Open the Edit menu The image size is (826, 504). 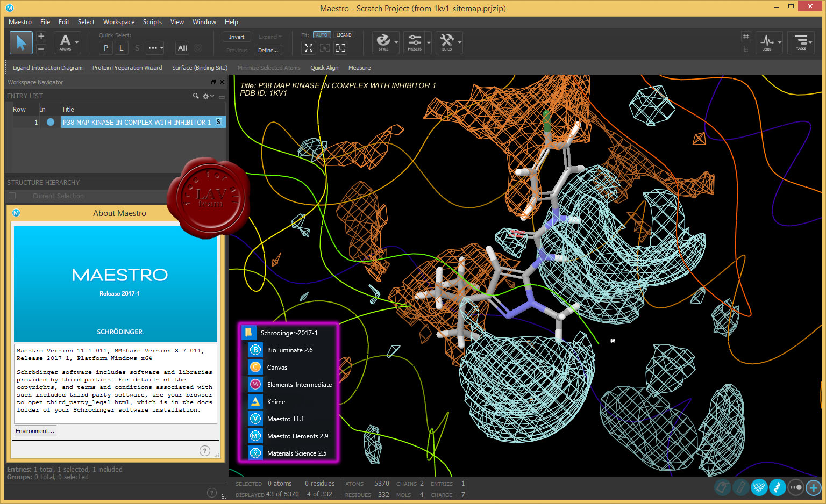[x=64, y=22]
